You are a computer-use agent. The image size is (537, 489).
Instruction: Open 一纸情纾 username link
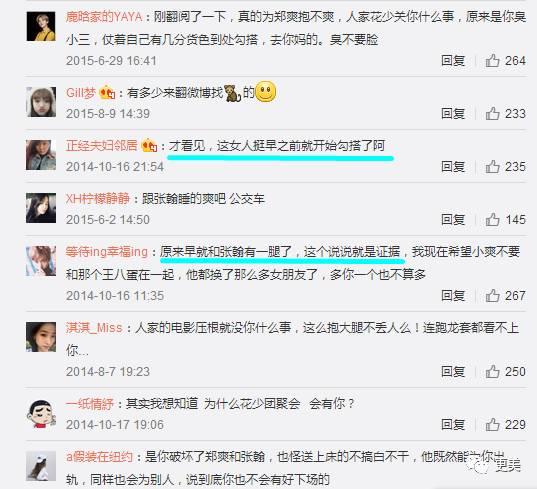[x=89, y=404]
